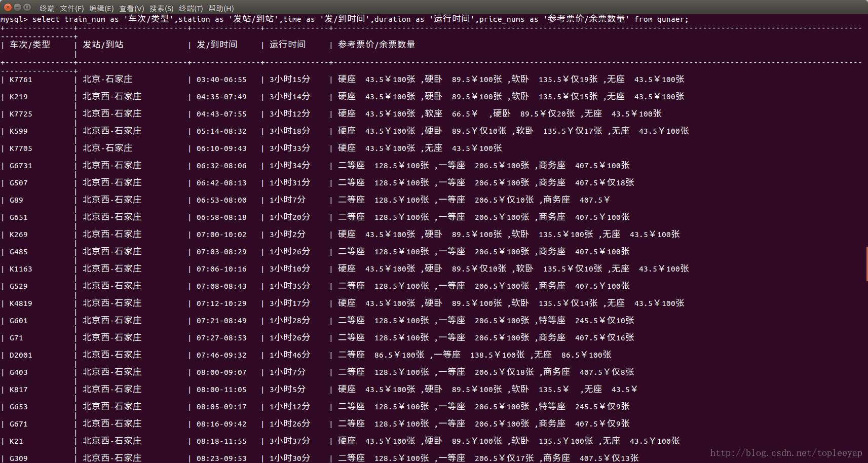Click the time 06:53-08:00

pos(221,200)
